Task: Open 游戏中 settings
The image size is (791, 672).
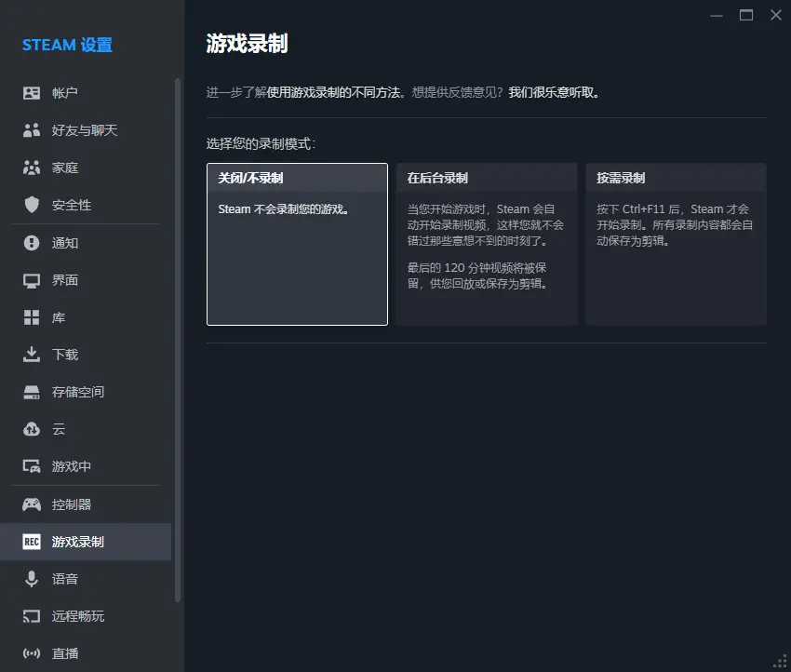Action: pos(86,466)
